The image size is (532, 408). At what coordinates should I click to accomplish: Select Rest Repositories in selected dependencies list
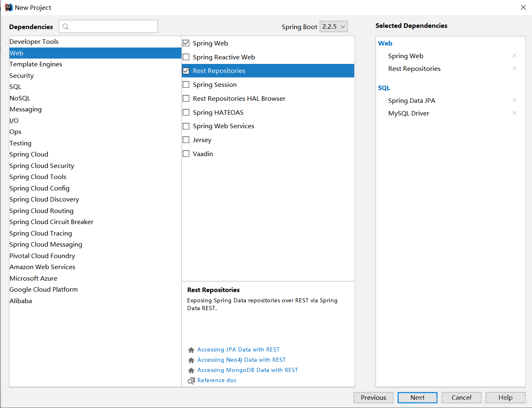coord(414,69)
